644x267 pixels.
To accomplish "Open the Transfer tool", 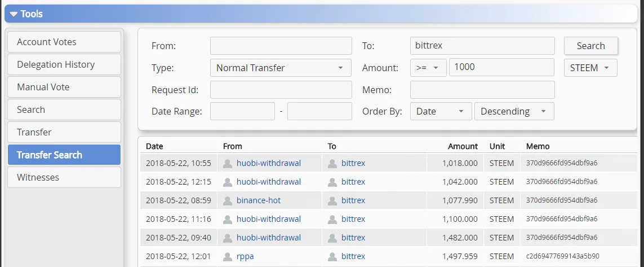I will click(64, 133).
